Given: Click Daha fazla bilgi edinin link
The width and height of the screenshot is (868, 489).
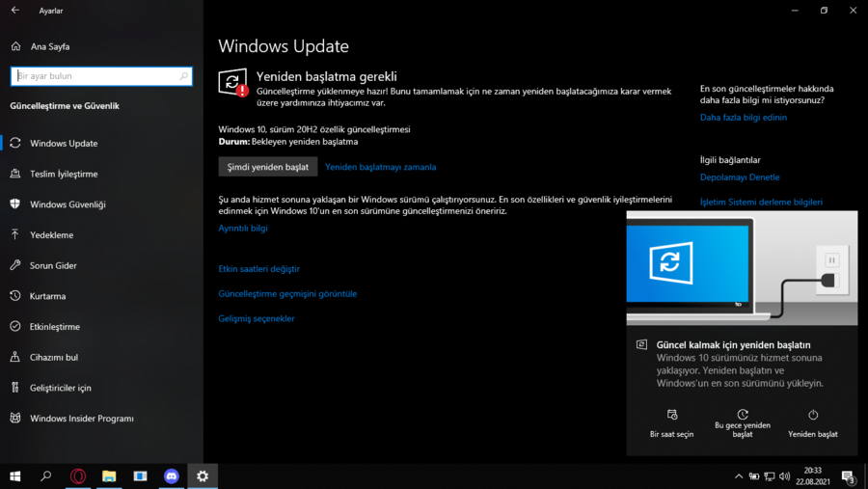Looking at the screenshot, I should [744, 118].
